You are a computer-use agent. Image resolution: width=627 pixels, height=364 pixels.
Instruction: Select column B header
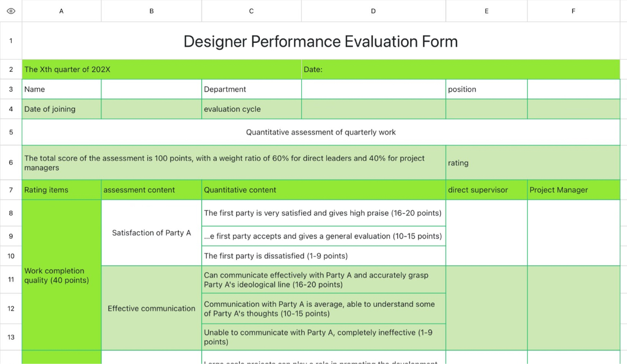[151, 11]
